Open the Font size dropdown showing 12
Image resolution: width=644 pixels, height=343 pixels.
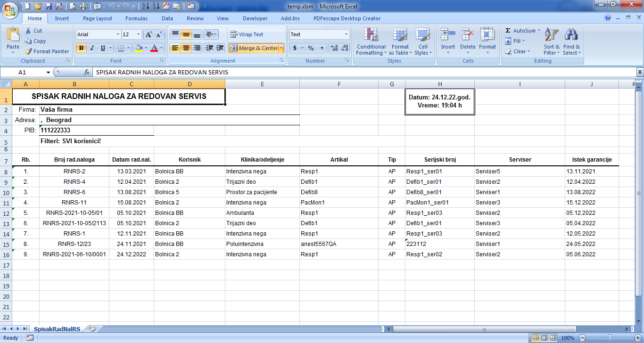138,34
